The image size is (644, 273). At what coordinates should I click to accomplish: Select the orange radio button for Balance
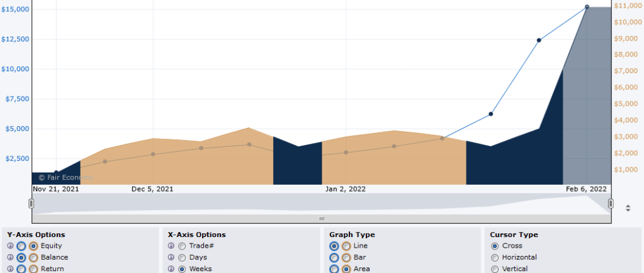33,257
